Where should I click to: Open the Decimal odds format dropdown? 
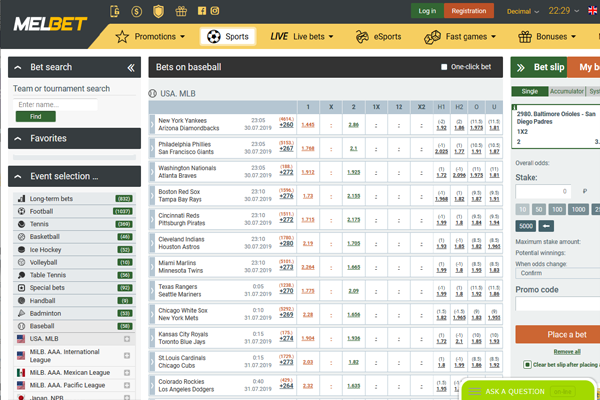523,11
